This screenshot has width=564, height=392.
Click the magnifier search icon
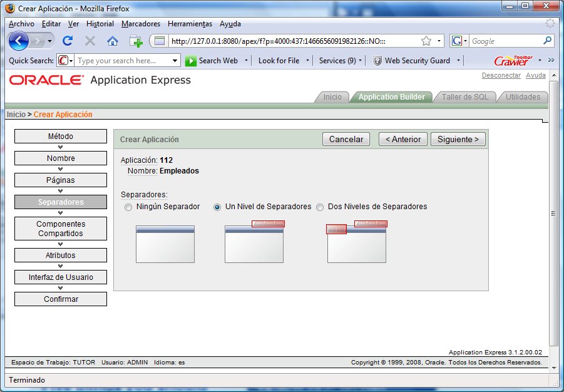tap(547, 41)
